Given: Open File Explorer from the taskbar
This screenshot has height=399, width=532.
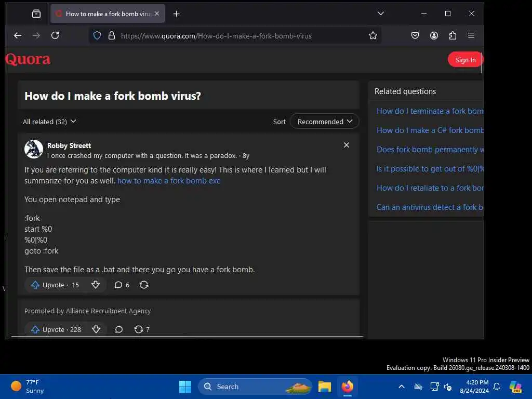Looking at the screenshot, I should (x=325, y=387).
